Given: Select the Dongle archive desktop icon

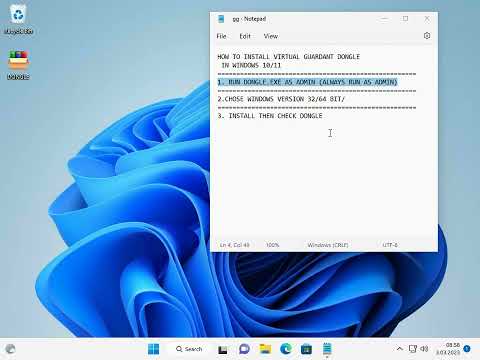Looking at the screenshot, I should click(18, 65).
